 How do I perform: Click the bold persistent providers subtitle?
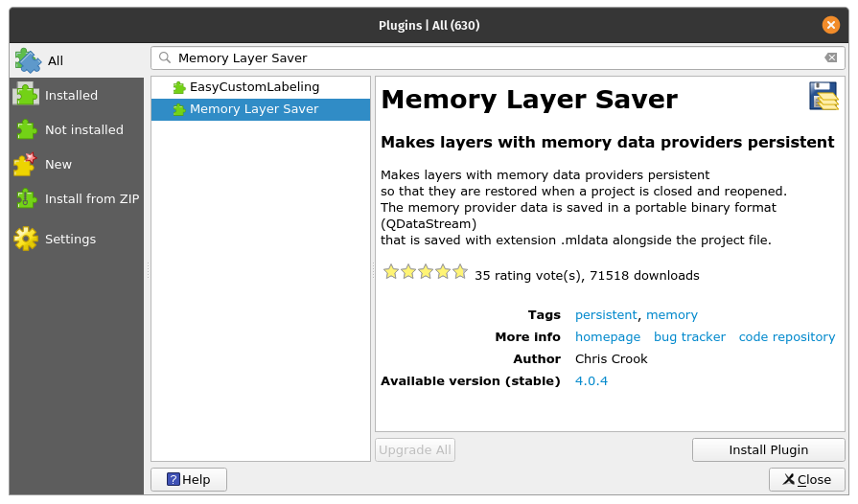pyautogui.click(x=608, y=142)
